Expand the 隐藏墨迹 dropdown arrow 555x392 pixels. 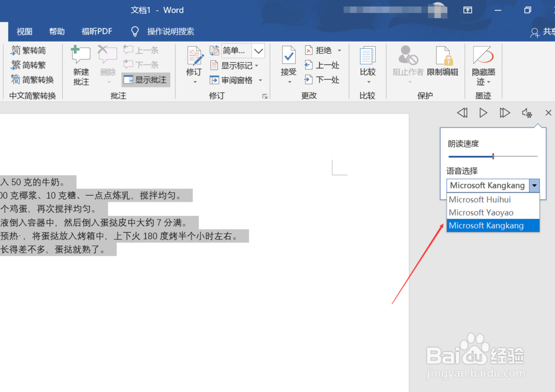coord(489,82)
